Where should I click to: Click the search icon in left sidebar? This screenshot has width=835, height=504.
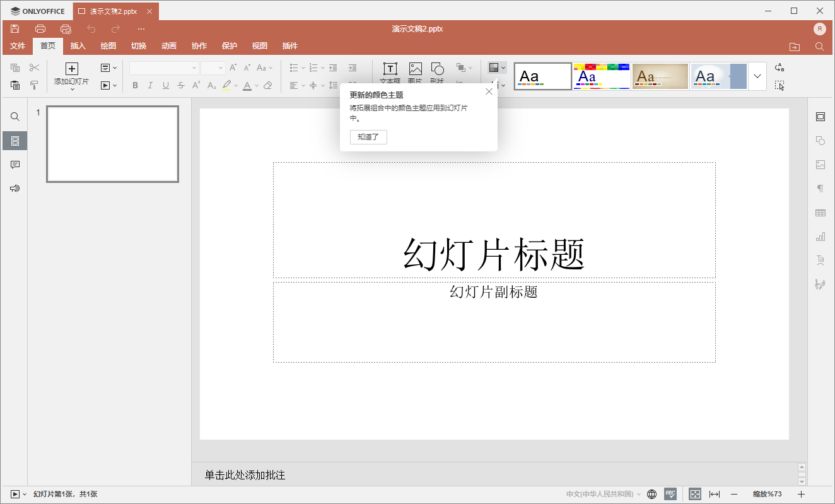tap(15, 117)
